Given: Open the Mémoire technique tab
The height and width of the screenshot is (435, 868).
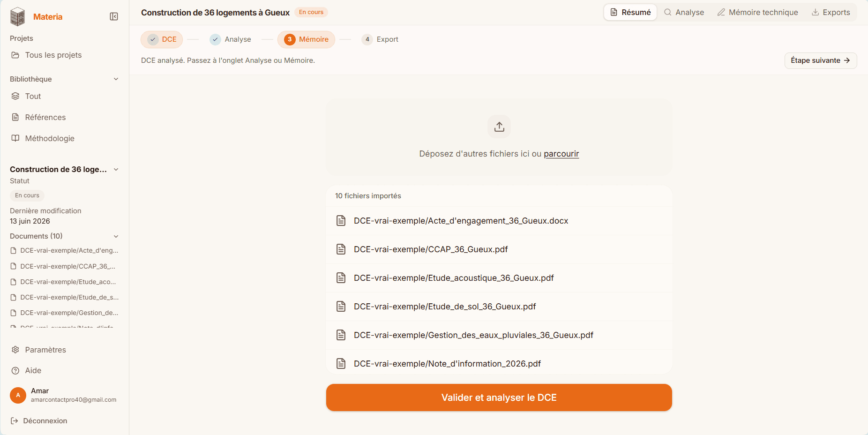Looking at the screenshot, I should tap(757, 12).
